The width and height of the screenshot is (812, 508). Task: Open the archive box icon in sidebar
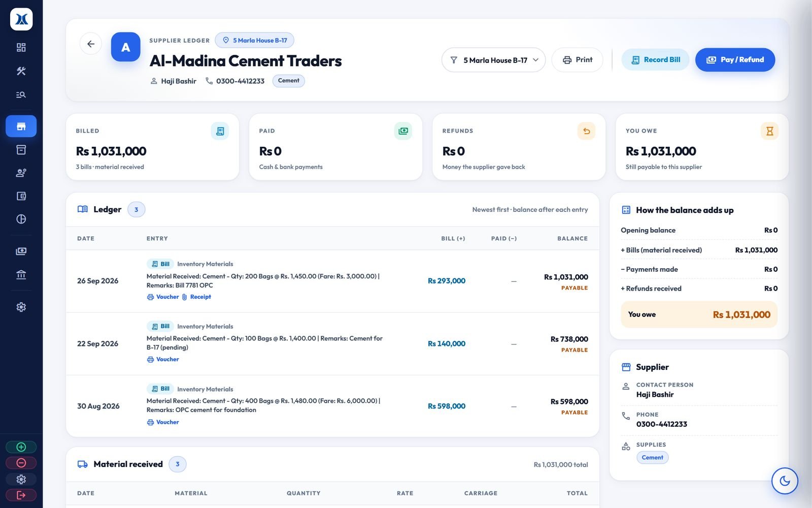(x=21, y=149)
